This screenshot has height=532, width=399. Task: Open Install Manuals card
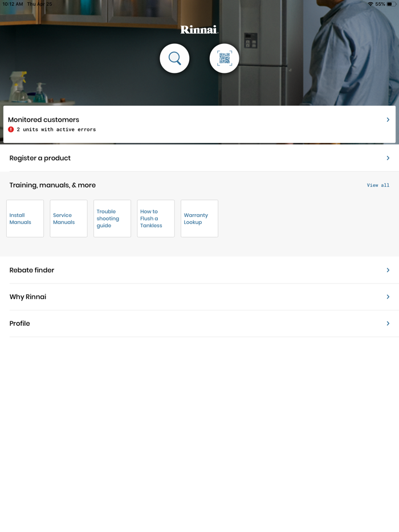25,219
